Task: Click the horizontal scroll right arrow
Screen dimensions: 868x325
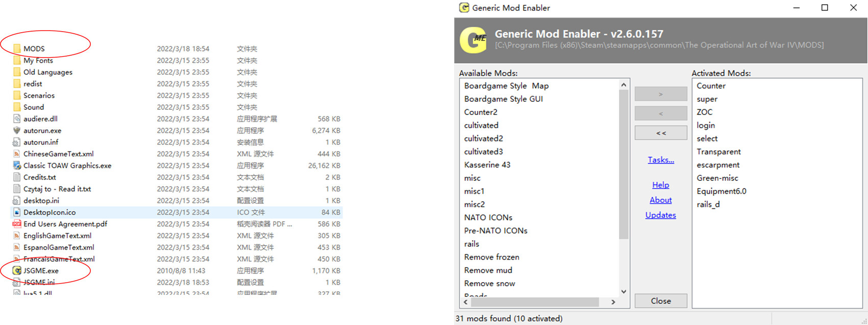Action: 613,302
